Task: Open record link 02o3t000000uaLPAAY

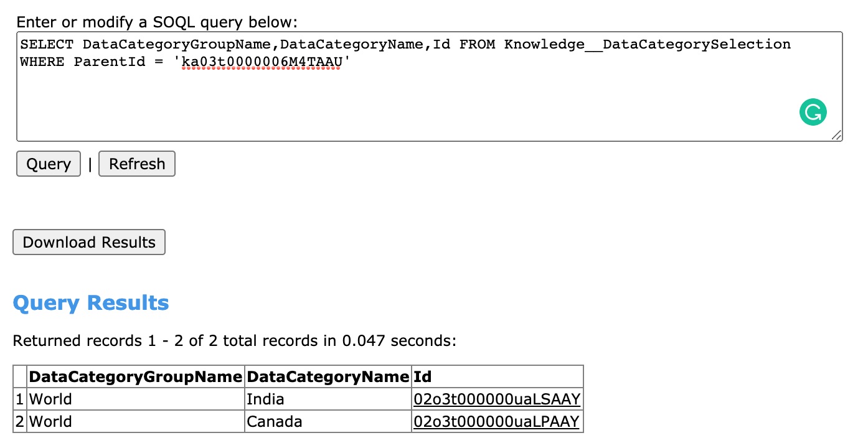Action: (x=496, y=421)
